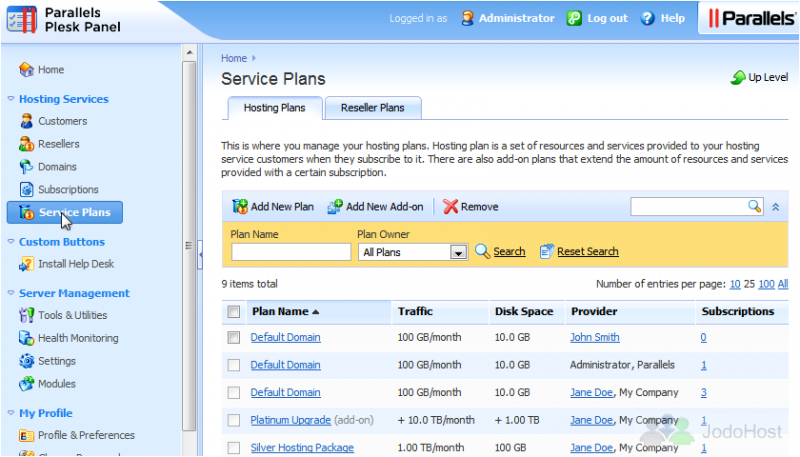Collapse the Custom Buttons section
This screenshot has height=457, width=800.
[x=11, y=241]
